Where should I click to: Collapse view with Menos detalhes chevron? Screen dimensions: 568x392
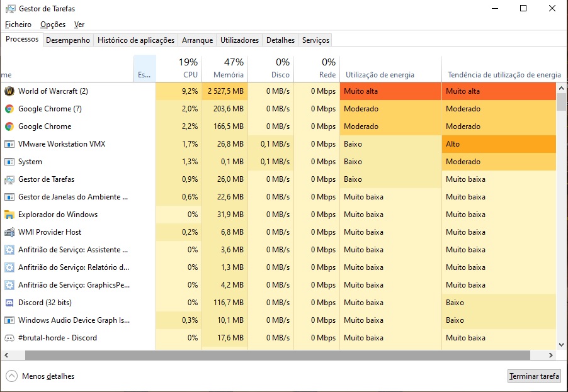[x=11, y=376]
